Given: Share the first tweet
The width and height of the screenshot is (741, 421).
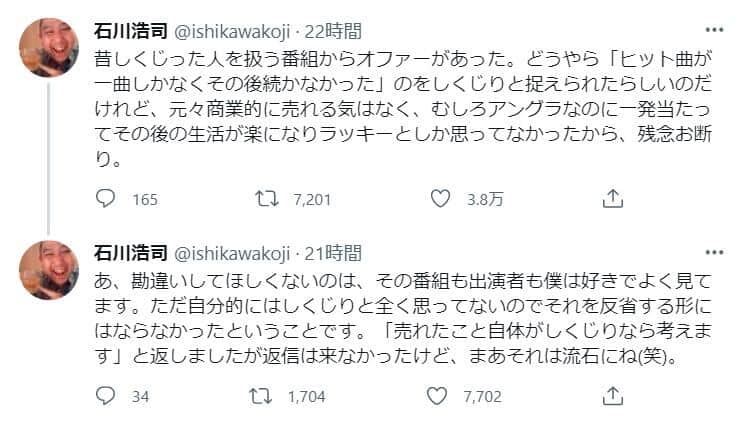Looking at the screenshot, I should click(613, 200).
